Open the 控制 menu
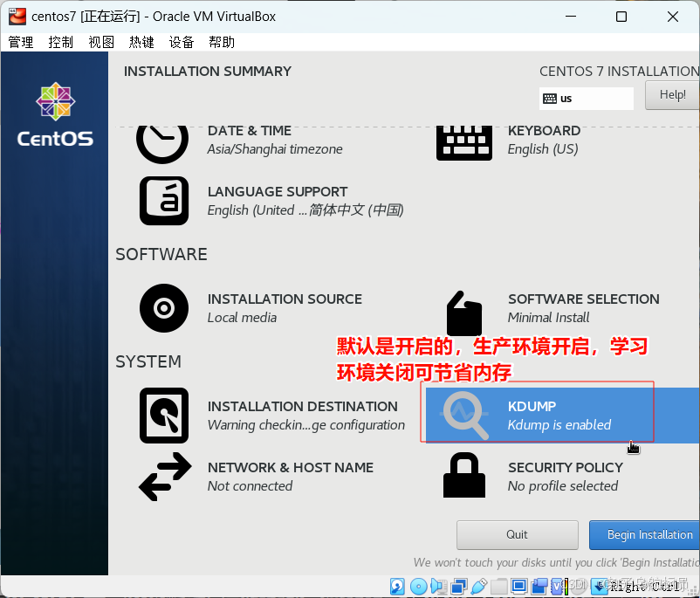Viewport: 700px width, 598px height. pos(61,43)
